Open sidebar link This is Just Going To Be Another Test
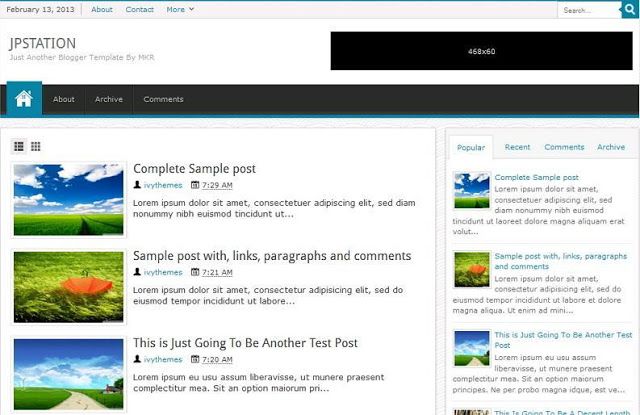This screenshot has height=415, width=640. (563, 340)
